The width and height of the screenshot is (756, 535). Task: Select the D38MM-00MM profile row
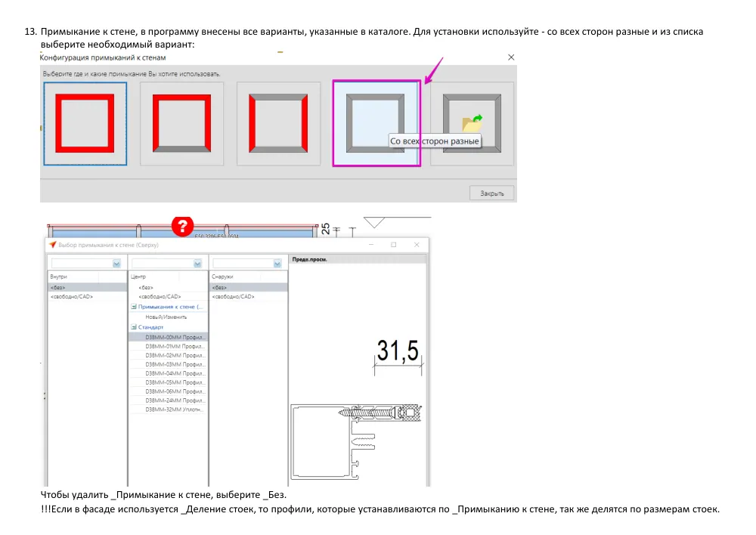pyautogui.click(x=169, y=337)
